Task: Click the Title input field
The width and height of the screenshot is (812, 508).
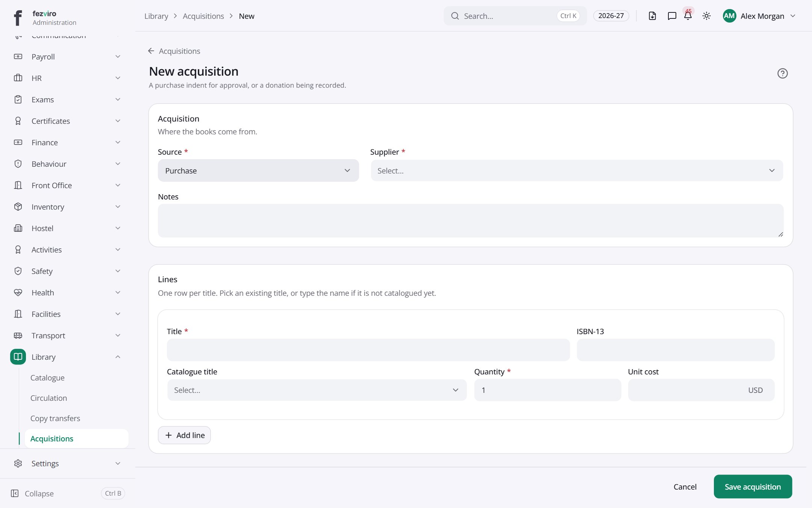Action: pos(368,350)
